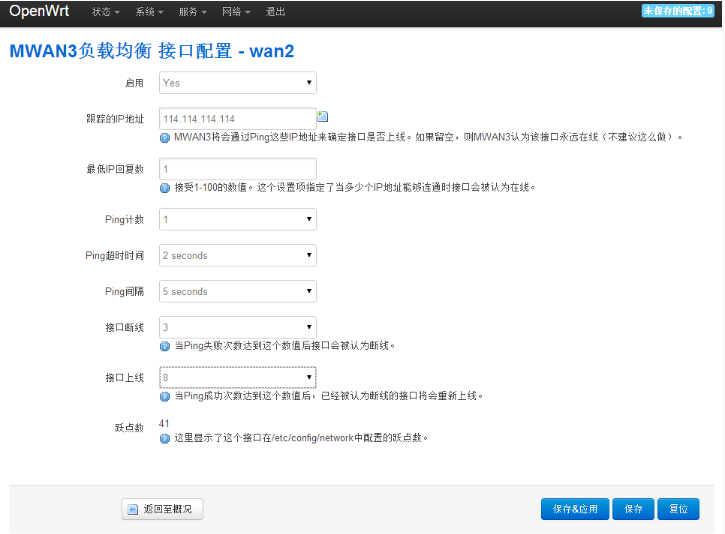The width and height of the screenshot is (725, 534).
Task: Click the 最低IP回复数 input field
Action: point(238,169)
